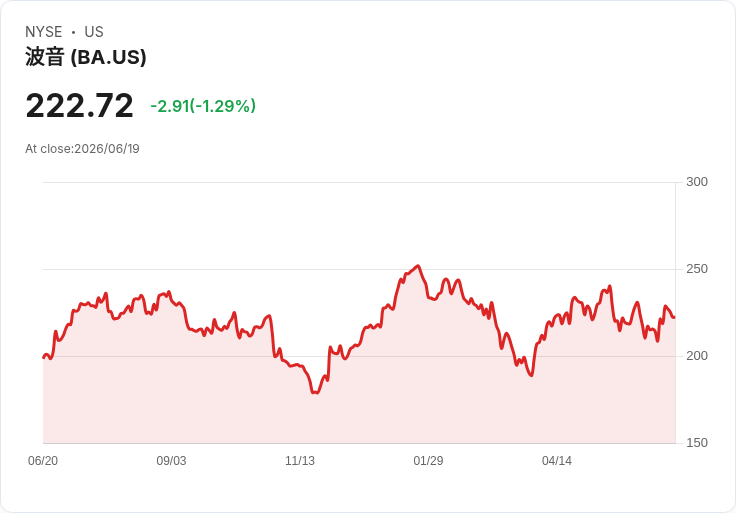Click the chart's highest peak near 01/29
Image resolution: width=736 pixels, height=513 pixels.
418,266
